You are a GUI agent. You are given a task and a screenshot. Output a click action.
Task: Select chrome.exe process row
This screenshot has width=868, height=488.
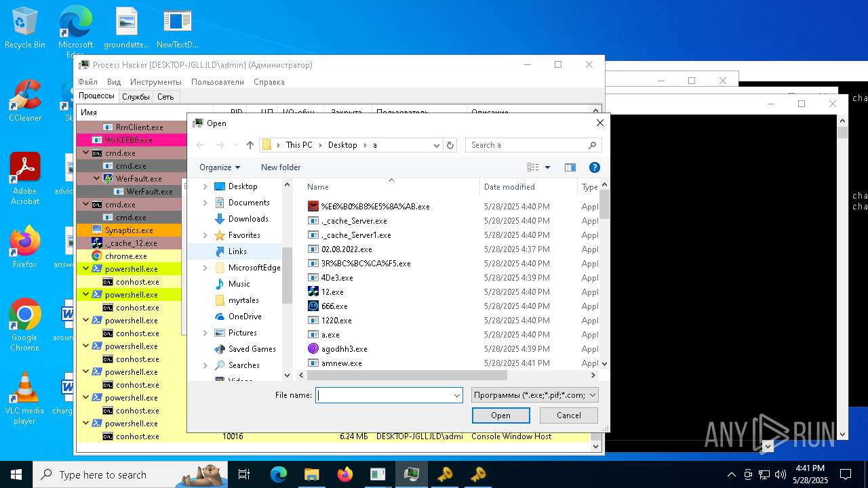(x=129, y=256)
